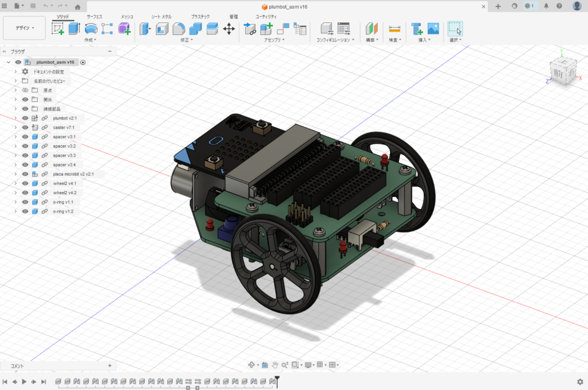Select the Pan hand tool
588x390 pixels.
(276, 365)
